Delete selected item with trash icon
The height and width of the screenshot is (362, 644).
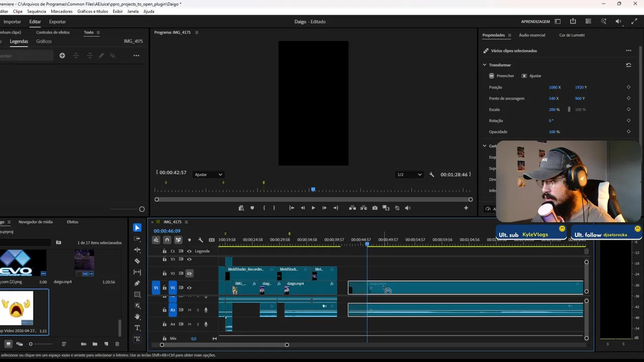tap(117, 344)
